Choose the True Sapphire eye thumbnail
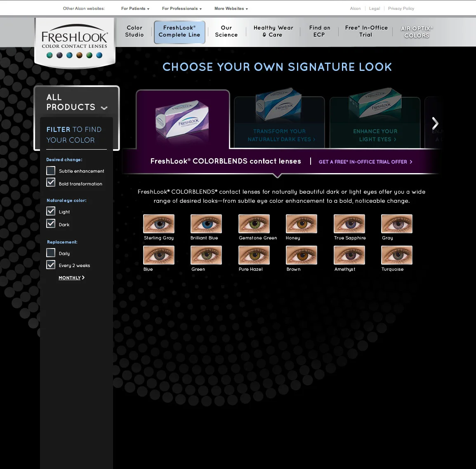The width and height of the screenshot is (476, 469). [x=349, y=224]
